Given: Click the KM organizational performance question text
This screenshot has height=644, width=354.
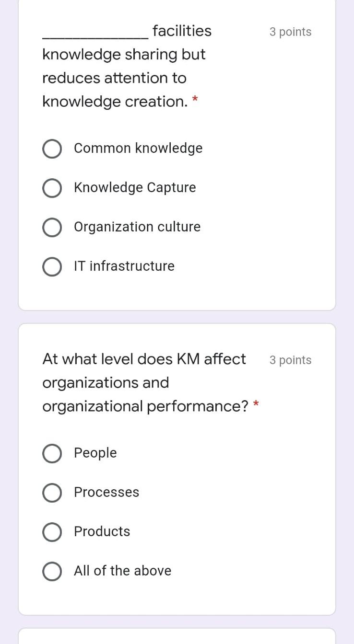Looking at the screenshot, I should pos(144,382).
